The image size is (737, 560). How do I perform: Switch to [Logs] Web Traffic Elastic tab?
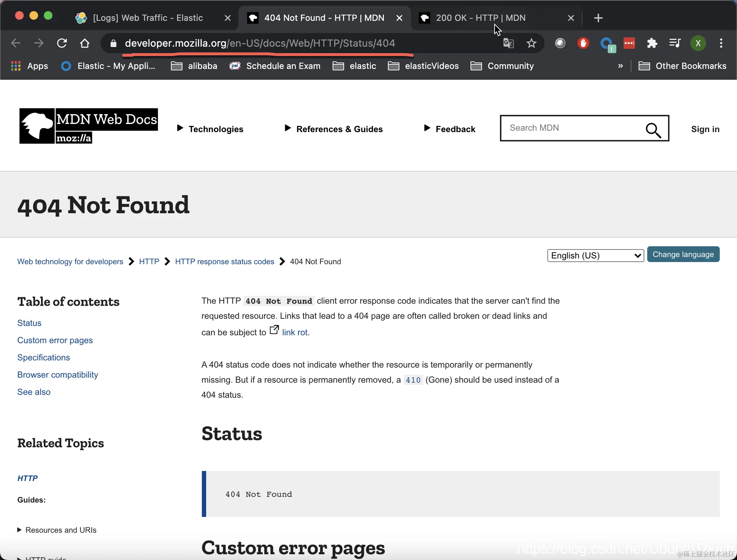[148, 18]
